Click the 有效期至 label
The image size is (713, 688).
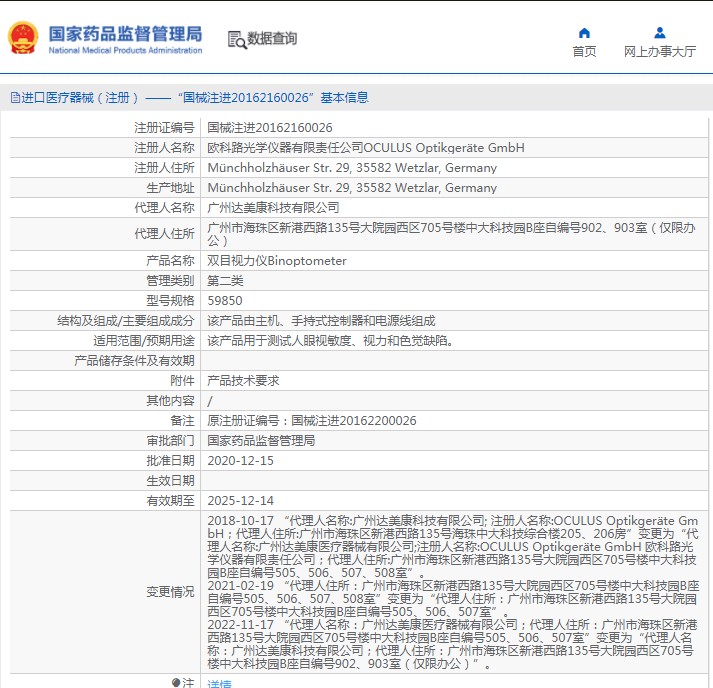pyautogui.click(x=170, y=501)
